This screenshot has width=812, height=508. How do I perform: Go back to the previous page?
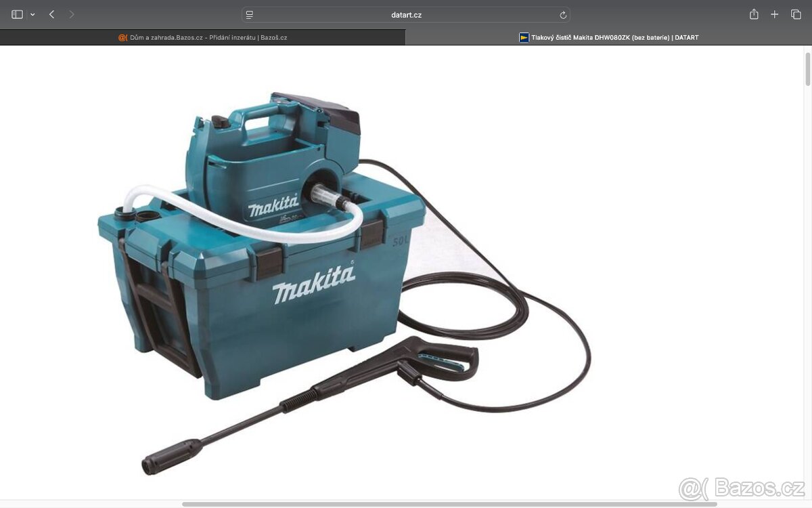point(51,14)
